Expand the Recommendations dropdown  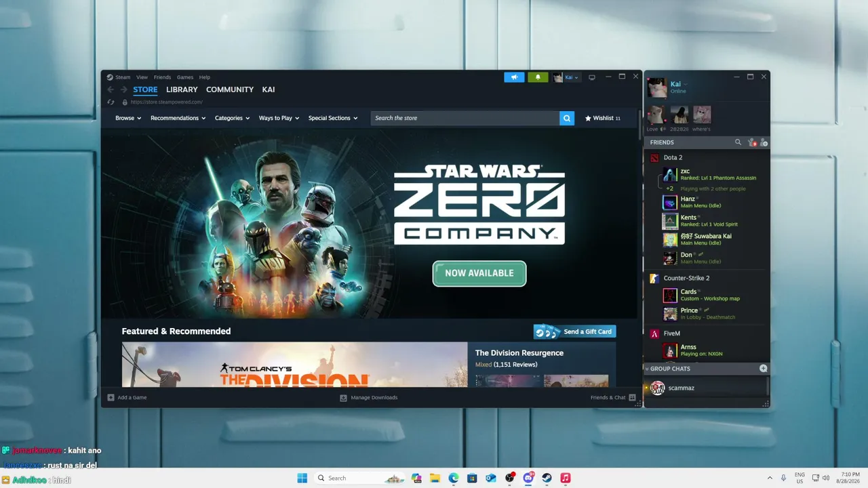tap(178, 118)
